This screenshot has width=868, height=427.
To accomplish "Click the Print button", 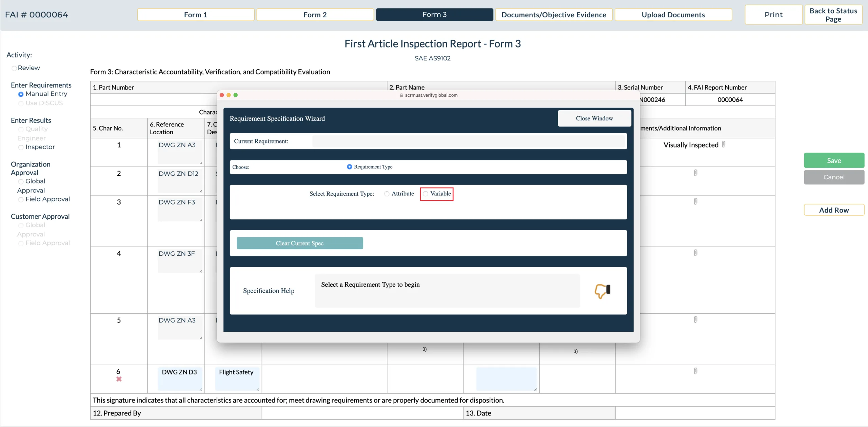I will click(x=773, y=15).
